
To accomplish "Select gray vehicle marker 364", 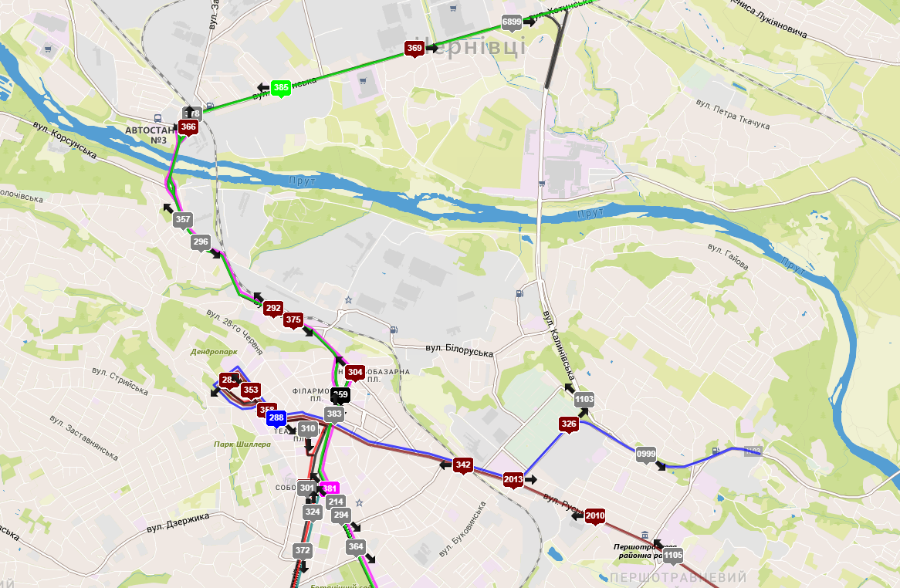I will (356, 546).
